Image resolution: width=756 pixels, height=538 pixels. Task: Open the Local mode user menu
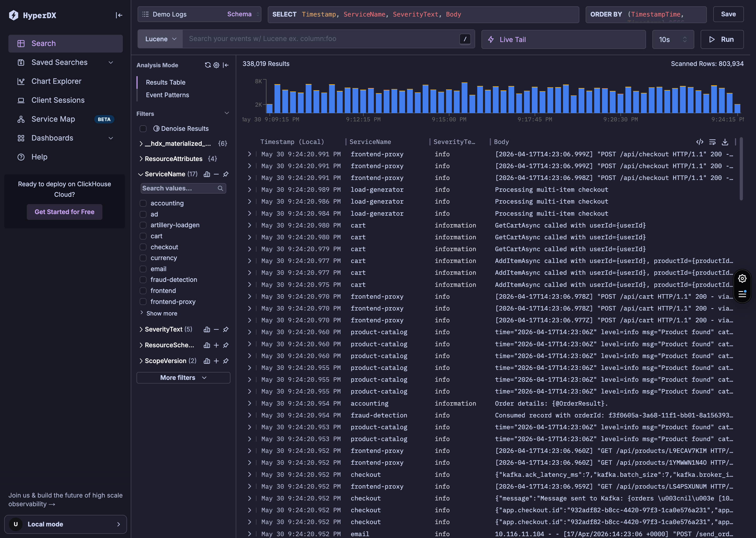[x=66, y=524]
